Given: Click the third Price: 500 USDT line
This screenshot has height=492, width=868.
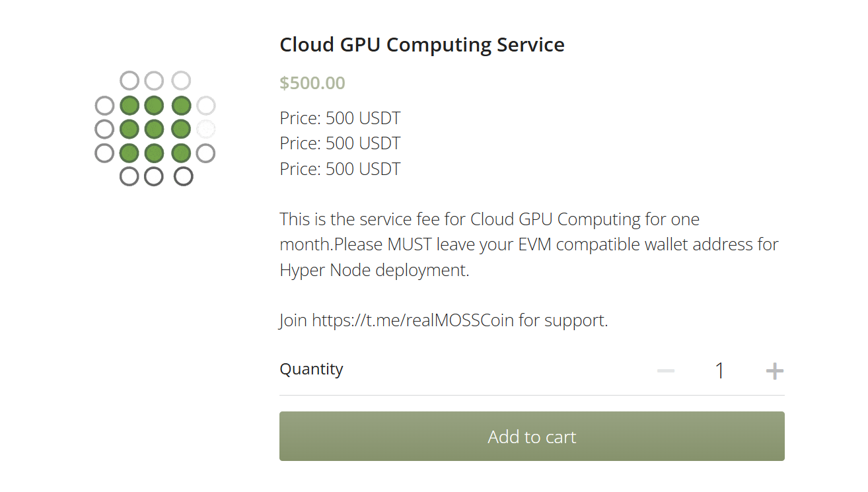Looking at the screenshot, I should [340, 168].
